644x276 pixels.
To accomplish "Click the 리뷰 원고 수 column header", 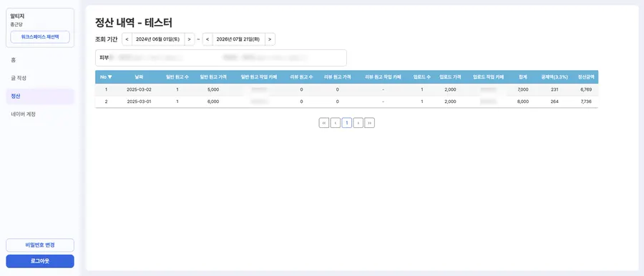I will (301, 77).
